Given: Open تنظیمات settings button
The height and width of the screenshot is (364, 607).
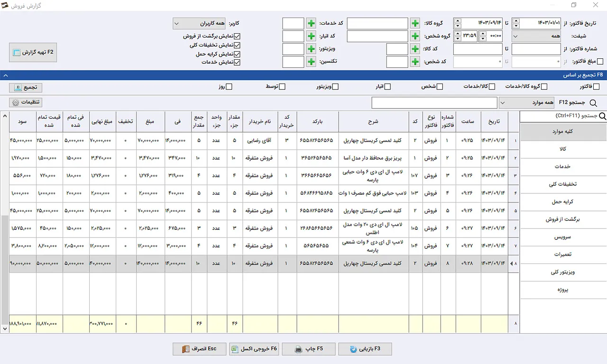Looking at the screenshot, I should click(26, 102).
